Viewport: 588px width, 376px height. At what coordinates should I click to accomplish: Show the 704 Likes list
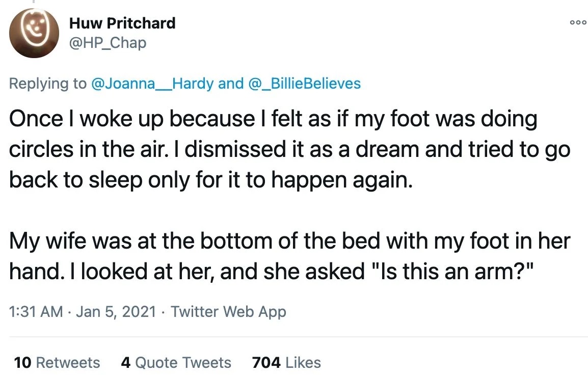tap(286, 363)
